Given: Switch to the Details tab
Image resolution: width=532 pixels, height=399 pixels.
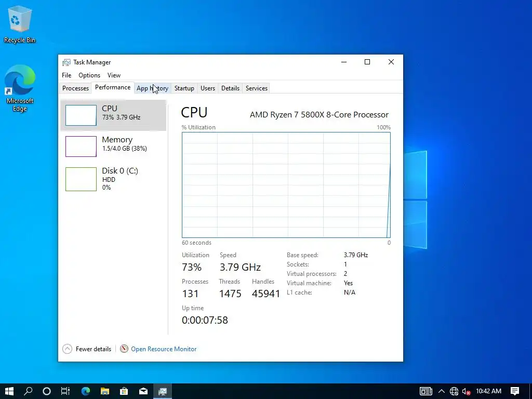Looking at the screenshot, I should point(230,88).
